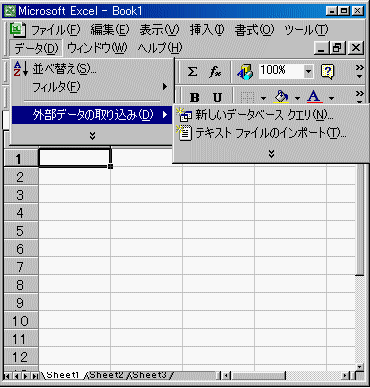Switch to the Sheet1 tab
This screenshot has height=388, width=370.
coord(62,375)
